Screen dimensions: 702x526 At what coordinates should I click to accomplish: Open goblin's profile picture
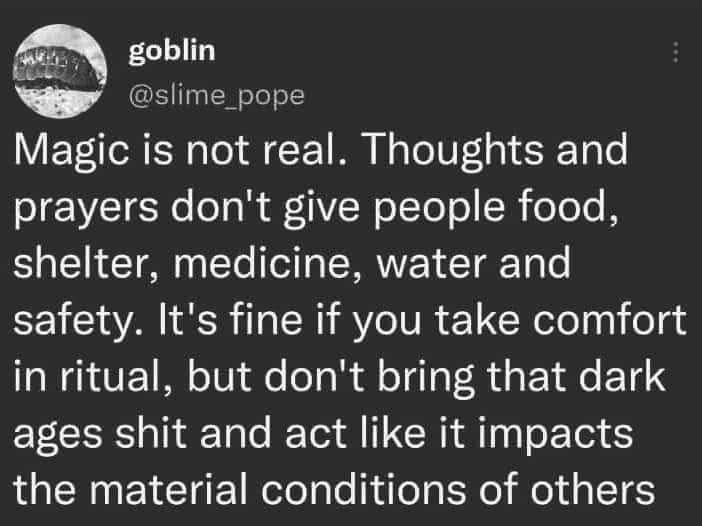click(x=60, y=71)
